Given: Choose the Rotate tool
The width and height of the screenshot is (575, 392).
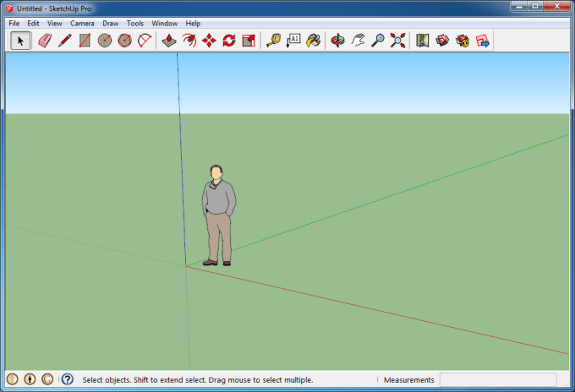Looking at the screenshot, I should (229, 41).
